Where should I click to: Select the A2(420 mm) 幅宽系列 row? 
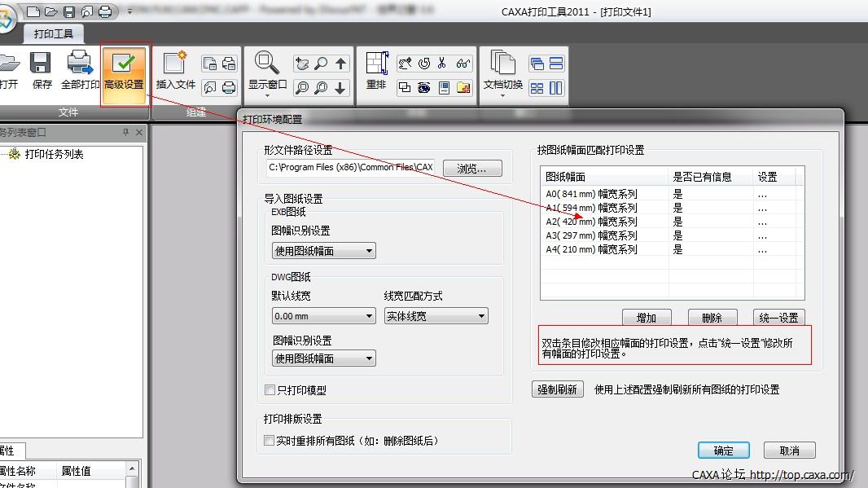point(591,222)
